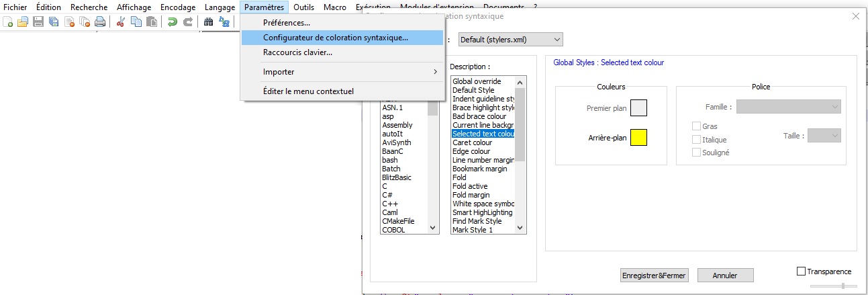Open the Outils menu

point(303,7)
